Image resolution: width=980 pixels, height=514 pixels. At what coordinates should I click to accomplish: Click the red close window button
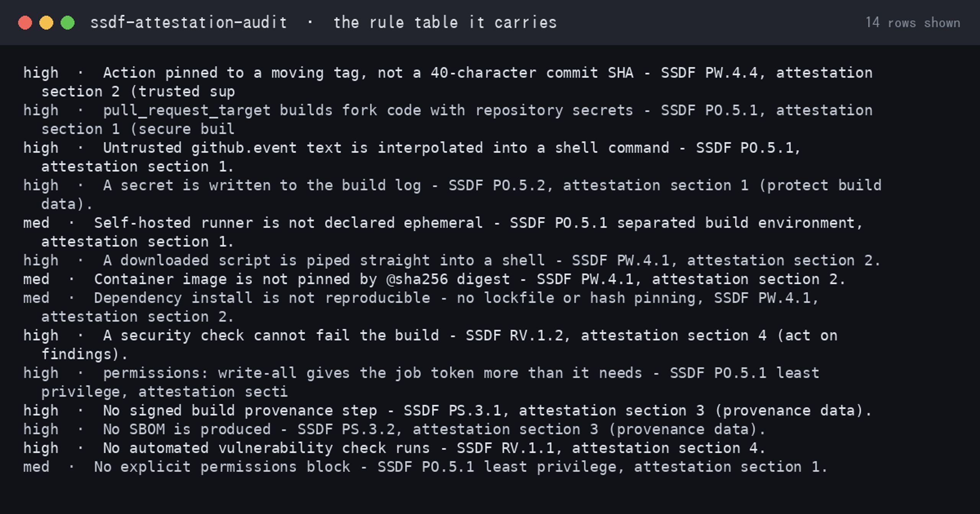25,23
